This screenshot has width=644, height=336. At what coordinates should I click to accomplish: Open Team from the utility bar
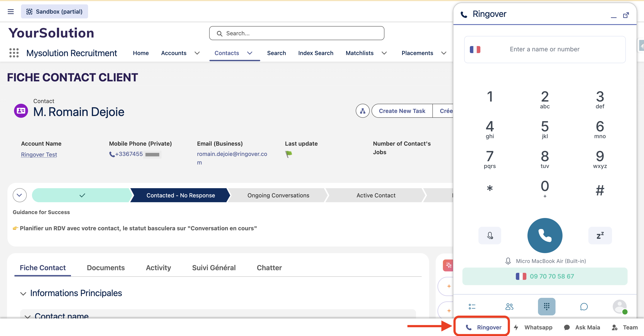pyautogui.click(x=625, y=327)
